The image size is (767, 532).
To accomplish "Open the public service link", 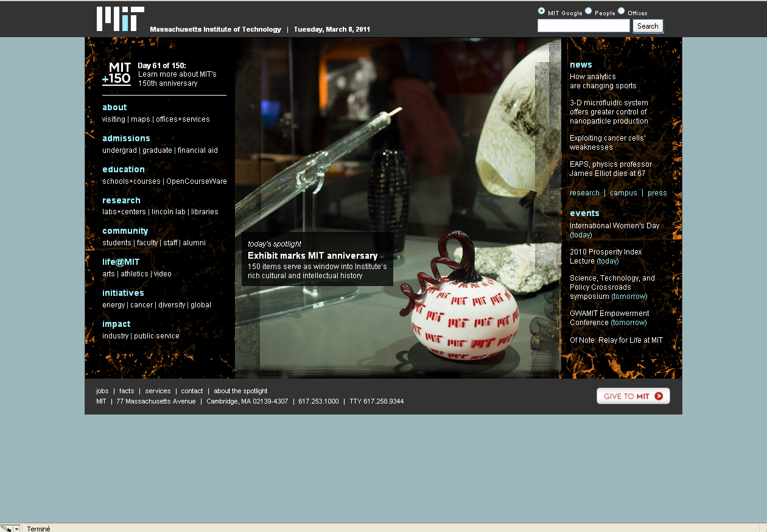I will pyautogui.click(x=157, y=336).
